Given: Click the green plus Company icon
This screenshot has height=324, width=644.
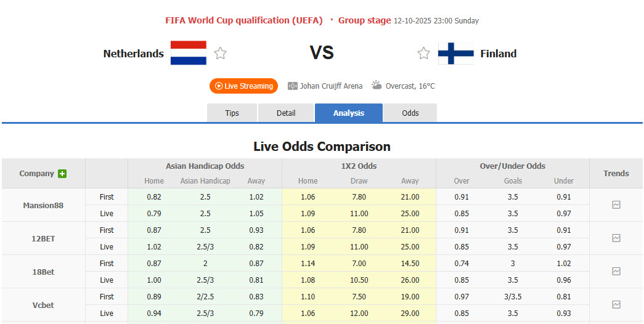Looking at the screenshot, I should pos(62,174).
